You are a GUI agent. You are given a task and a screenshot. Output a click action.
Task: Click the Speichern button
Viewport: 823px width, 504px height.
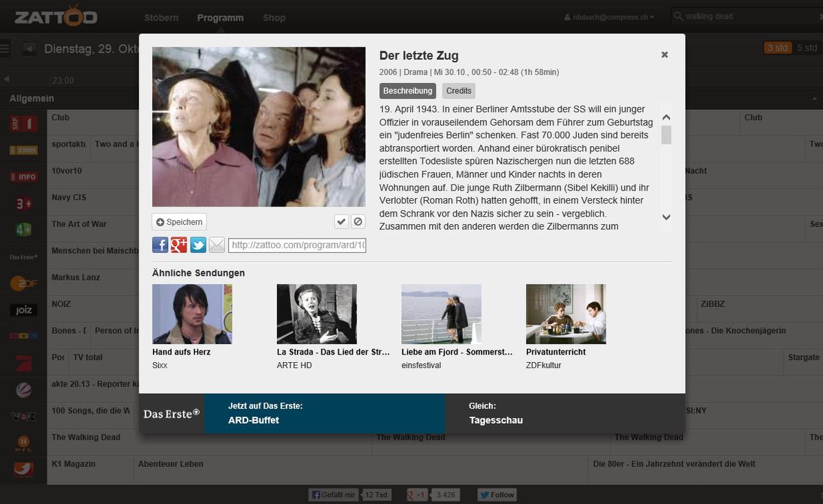pyautogui.click(x=179, y=221)
